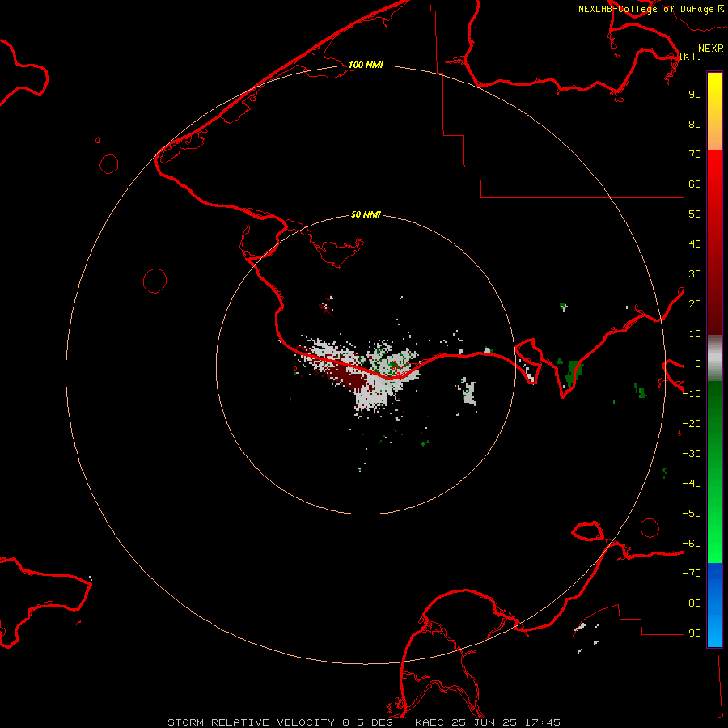Pick the yellow section of the color bar
Image resolution: width=728 pixels, height=728 pixels.
(714, 112)
